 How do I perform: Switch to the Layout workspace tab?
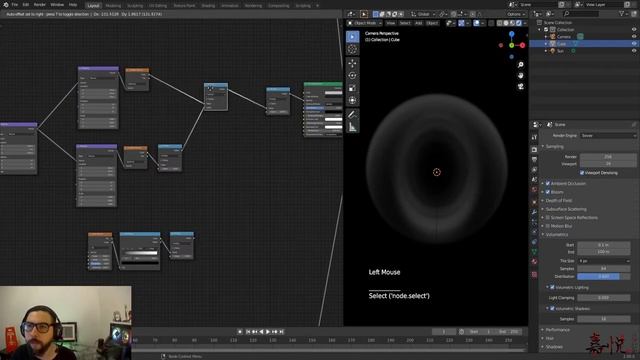[93, 6]
